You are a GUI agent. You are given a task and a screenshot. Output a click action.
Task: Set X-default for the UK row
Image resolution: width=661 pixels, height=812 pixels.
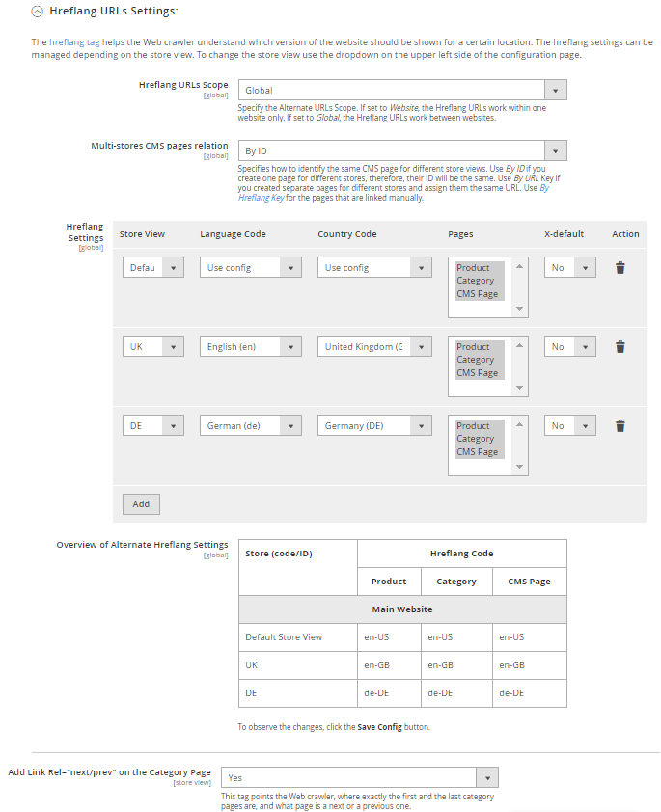[x=569, y=347]
